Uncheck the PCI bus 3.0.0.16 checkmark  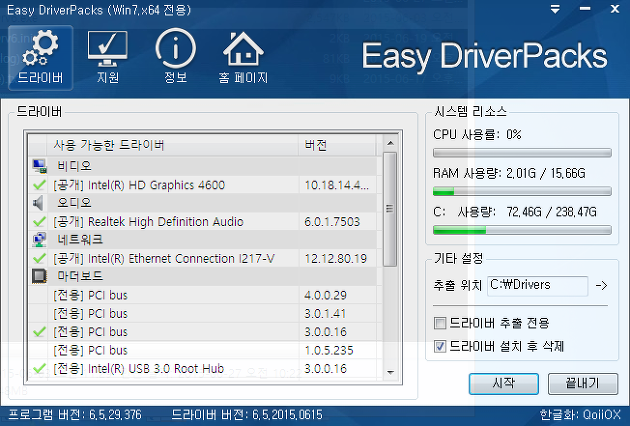pyautogui.click(x=39, y=332)
